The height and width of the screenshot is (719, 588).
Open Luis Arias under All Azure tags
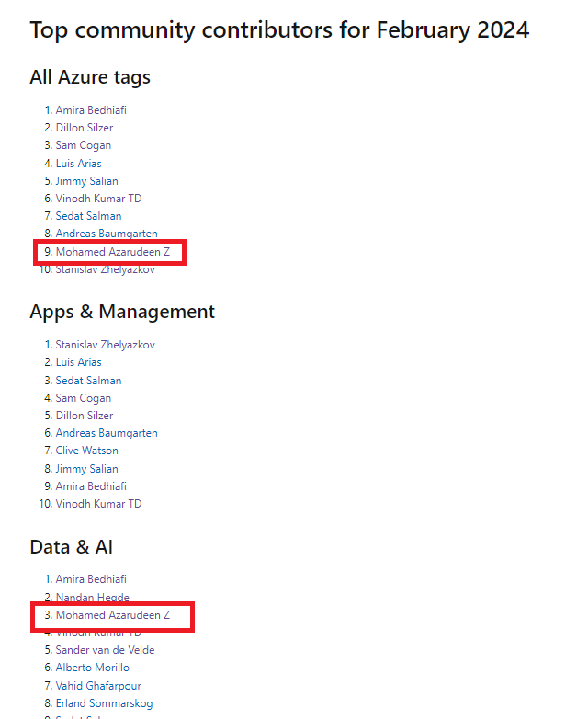[x=78, y=164]
